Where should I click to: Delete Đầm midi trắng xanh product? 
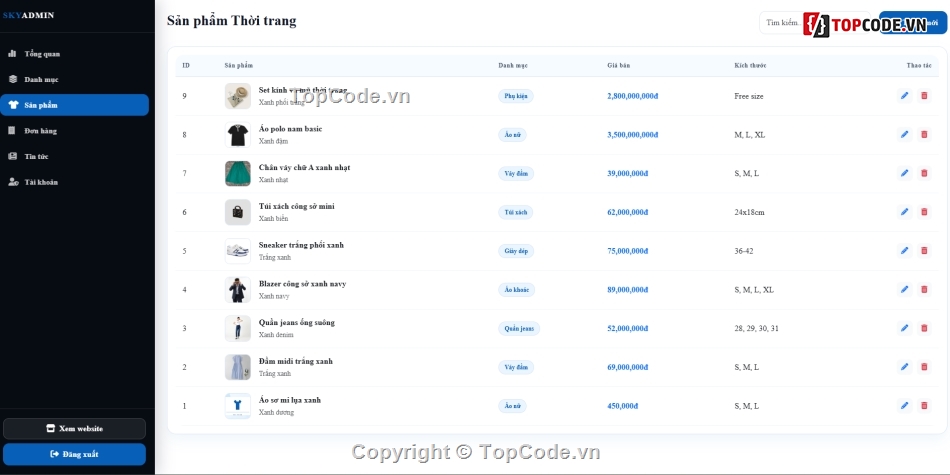tap(924, 367)
